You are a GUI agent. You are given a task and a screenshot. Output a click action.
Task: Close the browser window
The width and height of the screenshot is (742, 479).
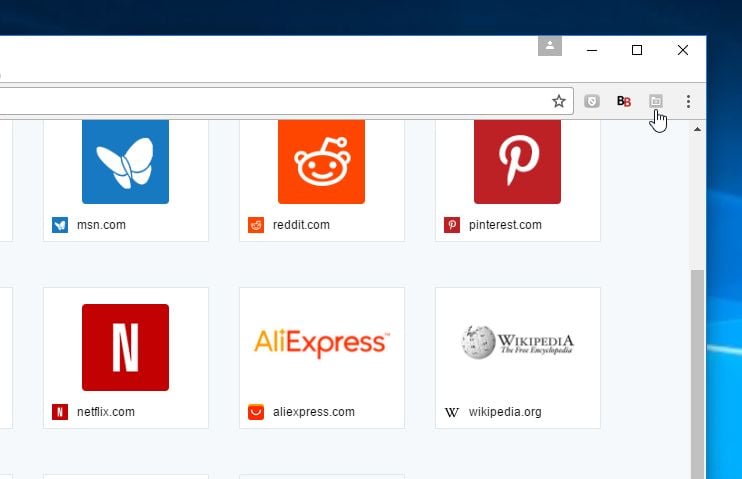click(682, 50)
